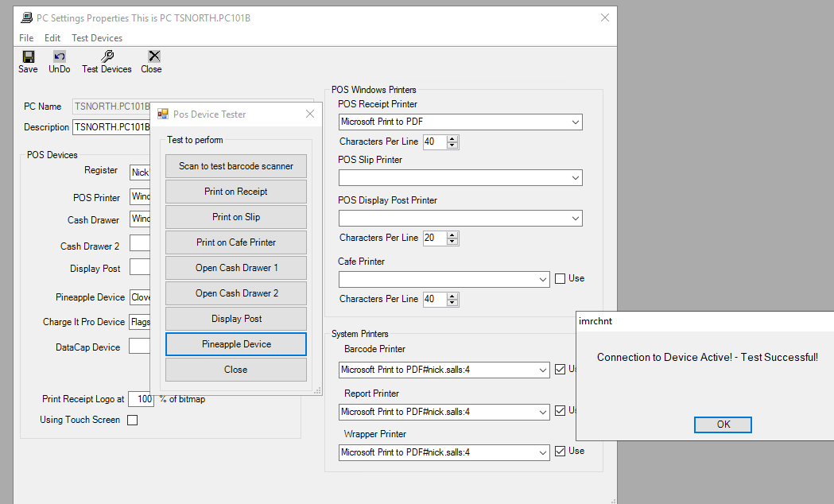The width and height of the screenshot is (834, 504).
Task: Expand POS Display Post Printer dropdown
Action: click(576, 218)
